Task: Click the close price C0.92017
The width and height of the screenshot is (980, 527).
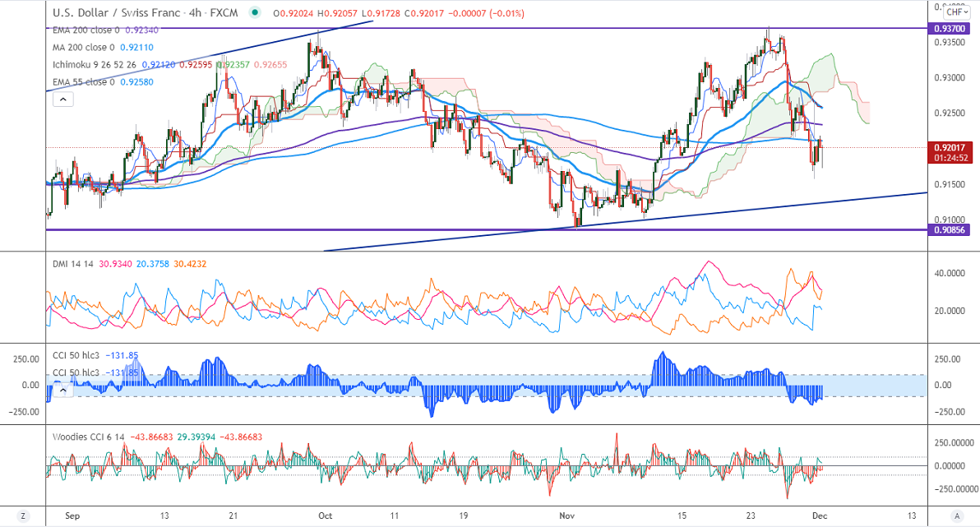Action: (x=423, y=13)
